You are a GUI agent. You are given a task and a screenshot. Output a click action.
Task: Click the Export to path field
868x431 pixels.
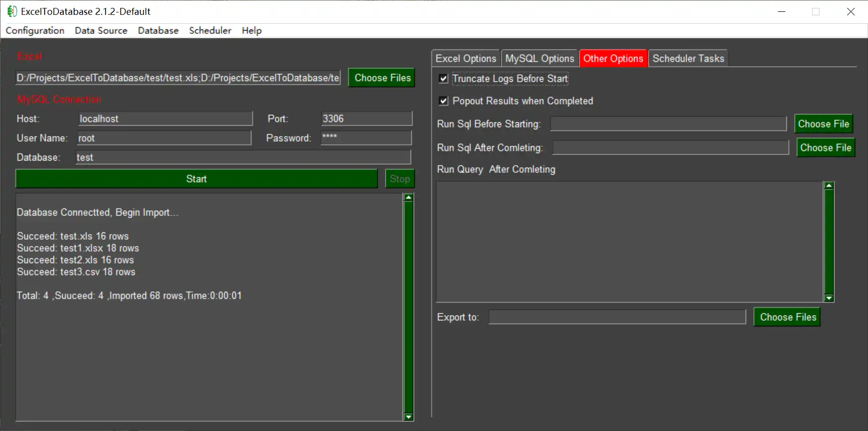pyautogui.click(x=617, y=317)
